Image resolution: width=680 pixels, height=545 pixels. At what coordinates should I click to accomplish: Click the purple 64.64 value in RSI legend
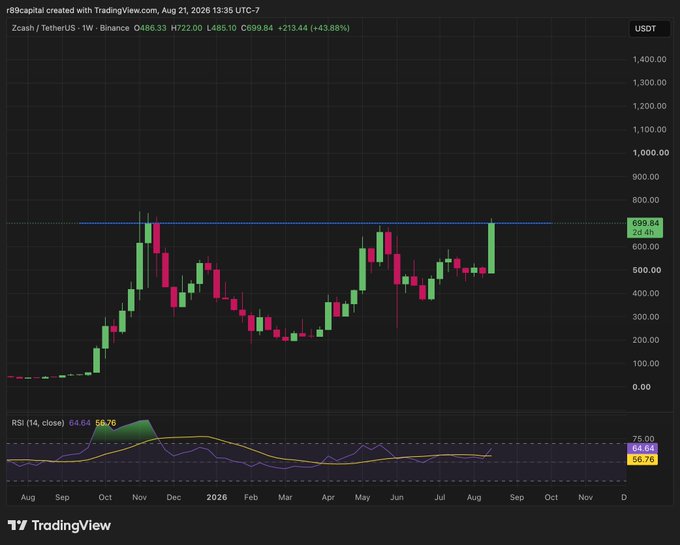point(80,423)
